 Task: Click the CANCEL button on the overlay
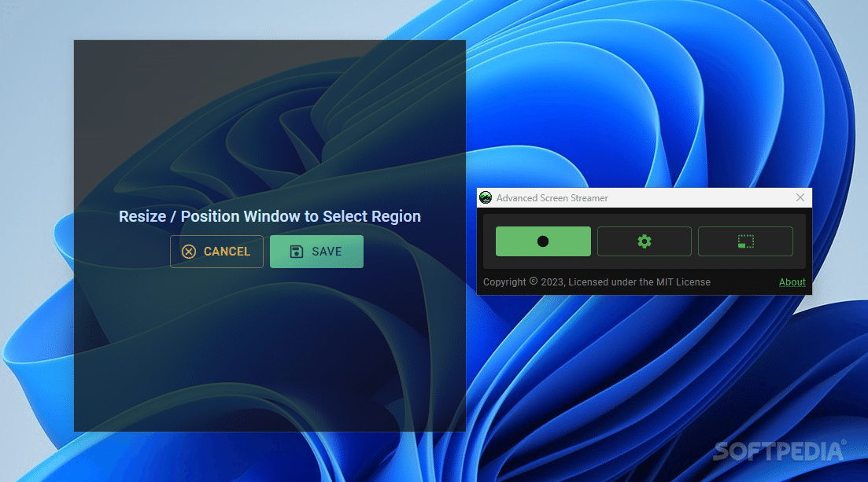[x=216, y=251]
